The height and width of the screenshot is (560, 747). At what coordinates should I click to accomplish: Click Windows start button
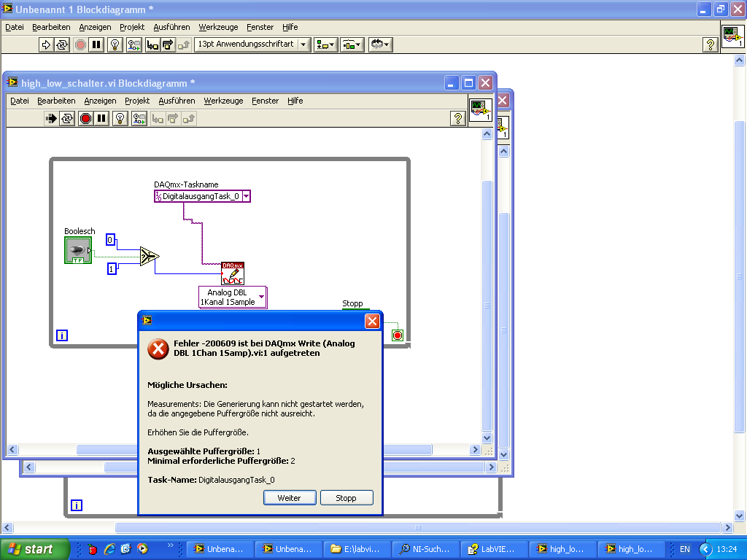[x=34, y=549]
